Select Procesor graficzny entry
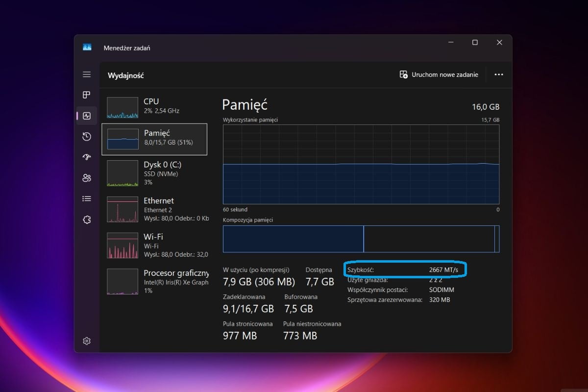The height and width of the screenshot is (392, 588). point(154,281)
